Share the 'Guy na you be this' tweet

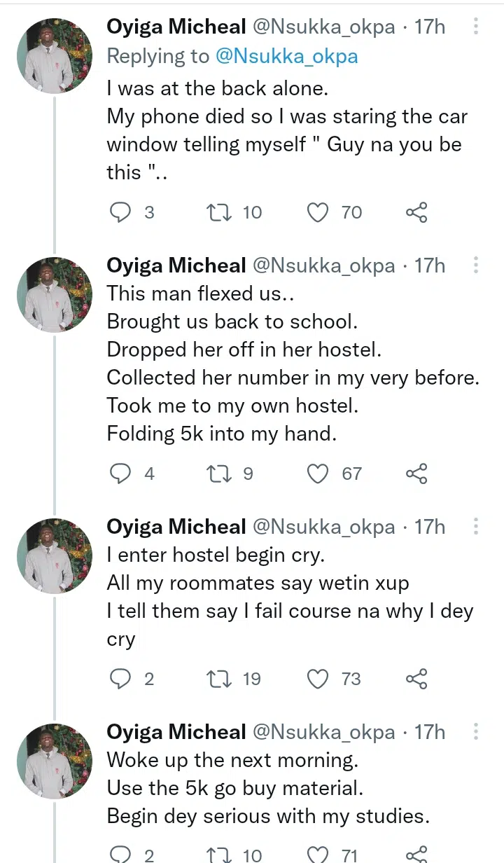point(416,212)
